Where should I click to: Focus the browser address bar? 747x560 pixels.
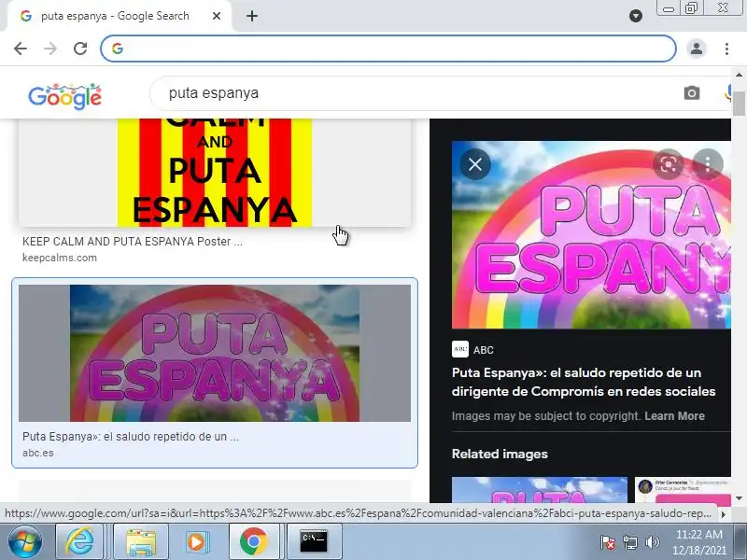388,49
